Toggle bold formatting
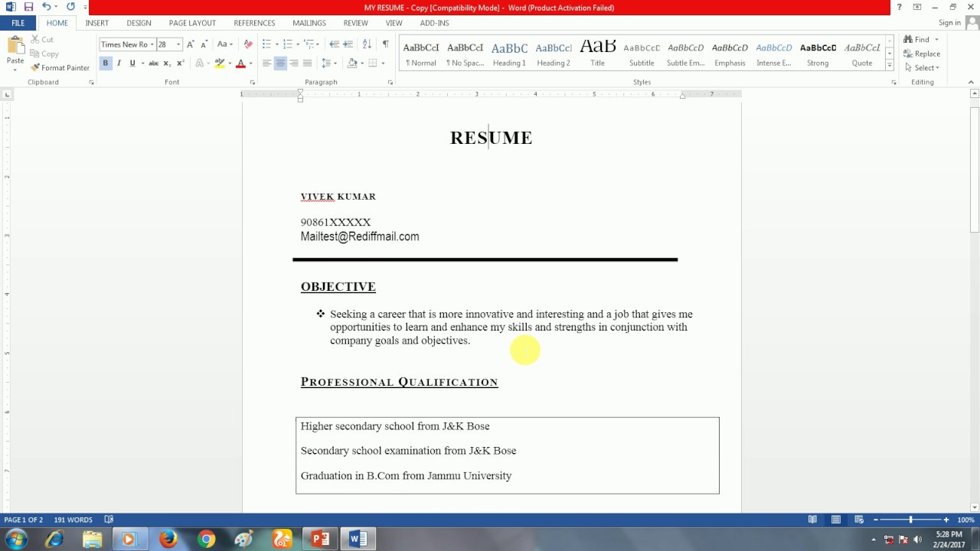The width and height of the screenshot is (980, 551). pyautogui.click(x=106, y=62)
